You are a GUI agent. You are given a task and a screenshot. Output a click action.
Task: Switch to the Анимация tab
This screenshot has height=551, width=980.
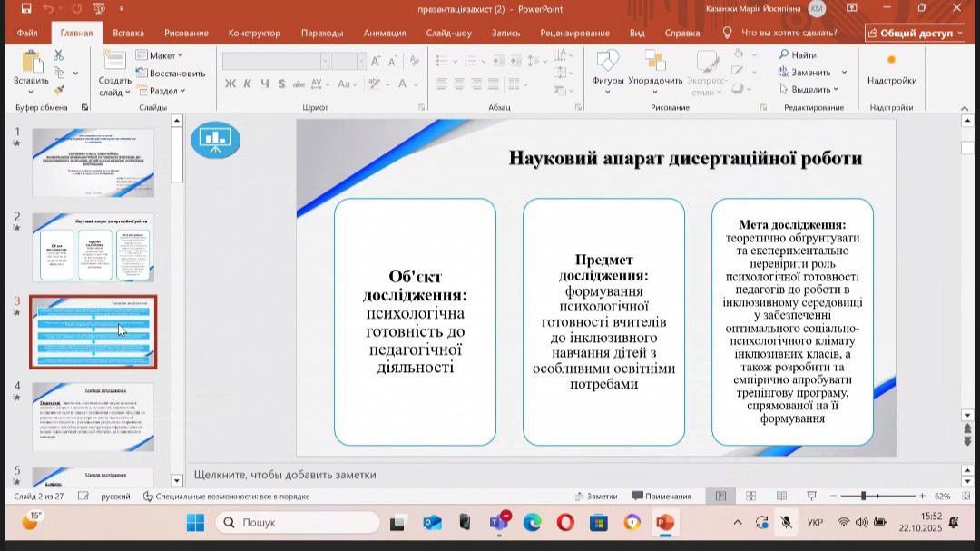384,33
